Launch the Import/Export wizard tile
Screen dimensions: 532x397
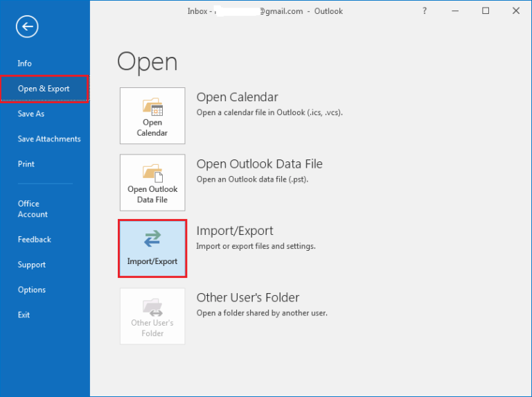point(152,248)
